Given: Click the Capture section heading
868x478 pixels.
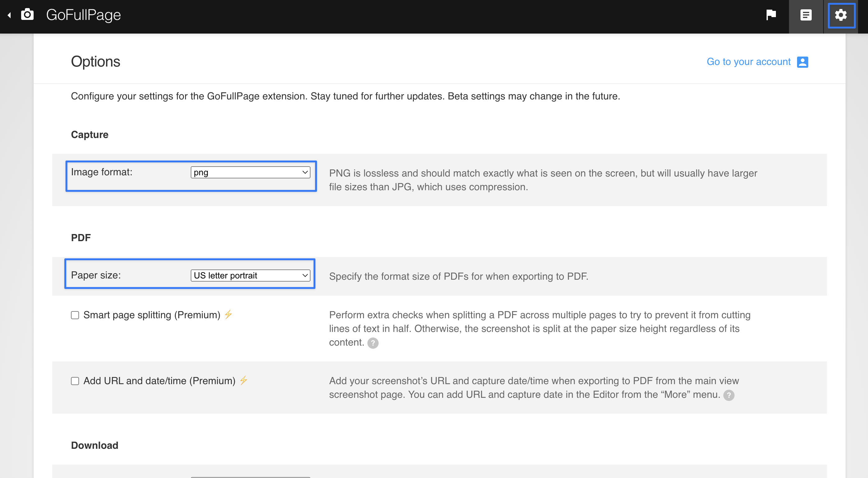Looking at the screenshot, I should pos(90,135).
